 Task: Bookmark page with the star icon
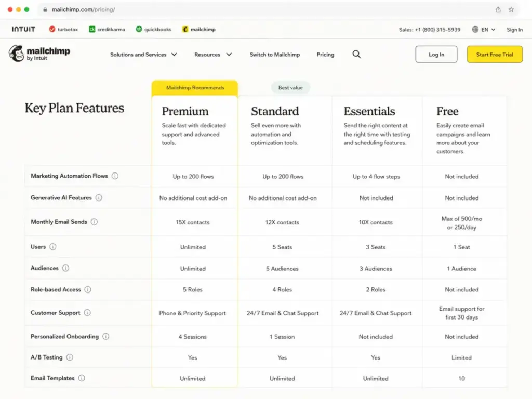[x=511, y=9]
